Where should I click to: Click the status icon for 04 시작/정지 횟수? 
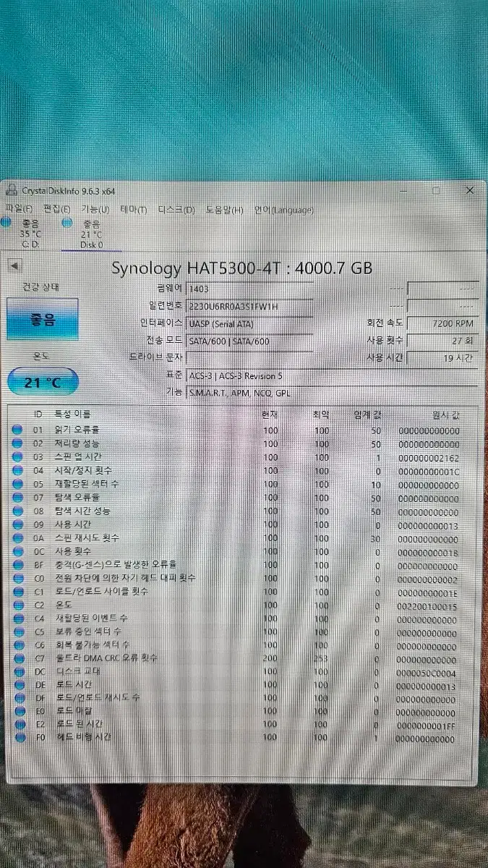pos(17,471)
